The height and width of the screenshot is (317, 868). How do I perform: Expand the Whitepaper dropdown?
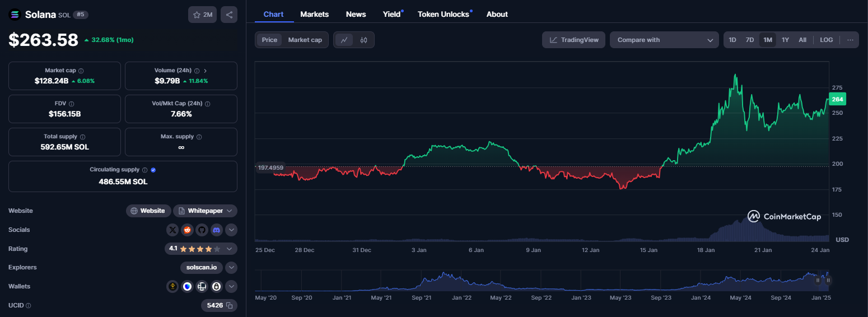click(x=205, y=211)
